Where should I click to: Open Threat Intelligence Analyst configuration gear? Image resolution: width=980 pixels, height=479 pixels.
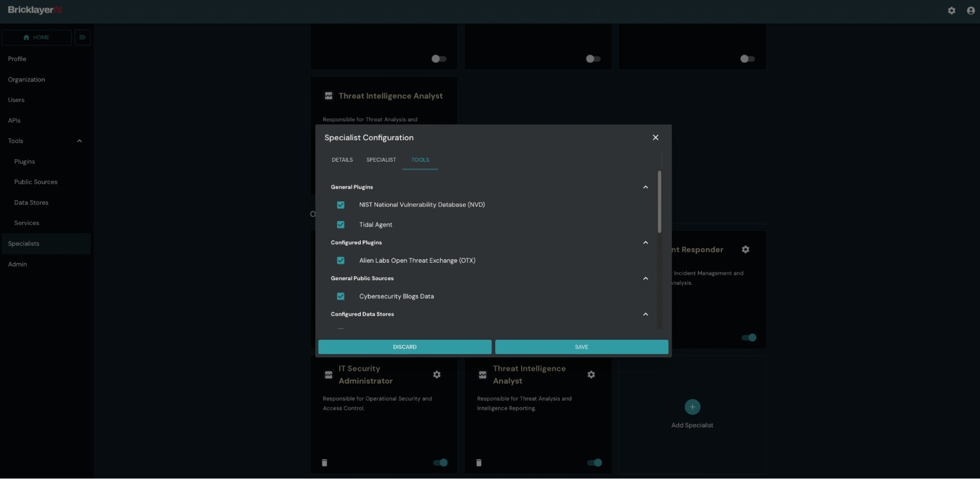coord(591,374)
